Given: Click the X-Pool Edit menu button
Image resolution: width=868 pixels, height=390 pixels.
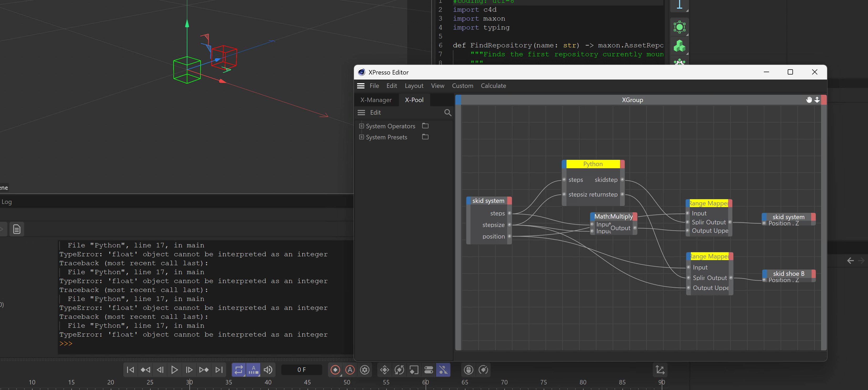Looking at the screenshot, I should point(375,113).
